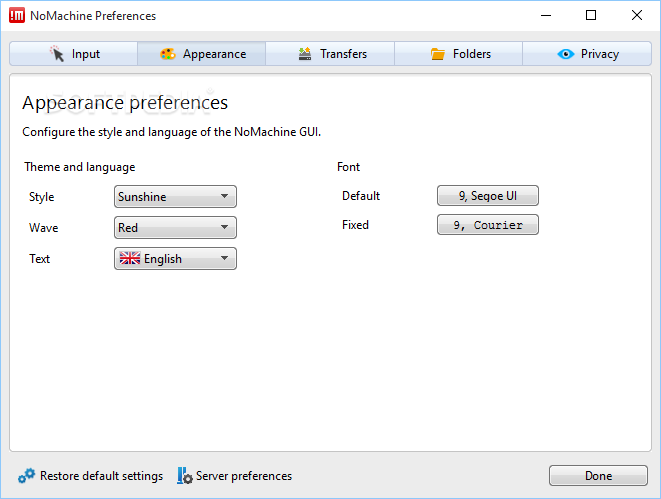Open the Style dropdown showing Sunshine

(175, 196)
